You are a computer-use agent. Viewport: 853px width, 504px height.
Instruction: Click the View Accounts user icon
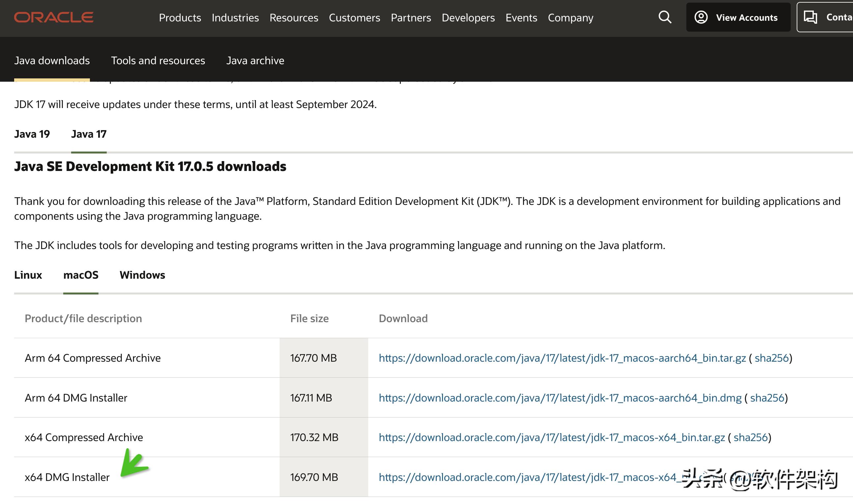[701, 17]
